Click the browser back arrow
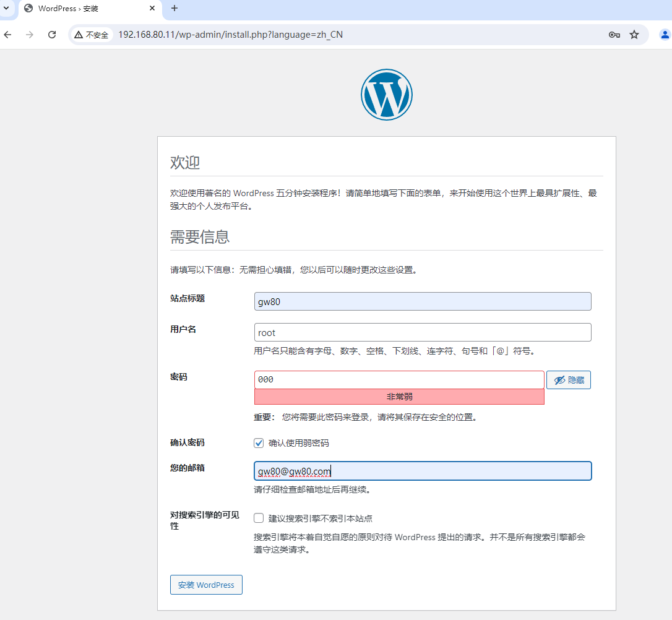The image size is (672, 620). [x=7, y=35]
